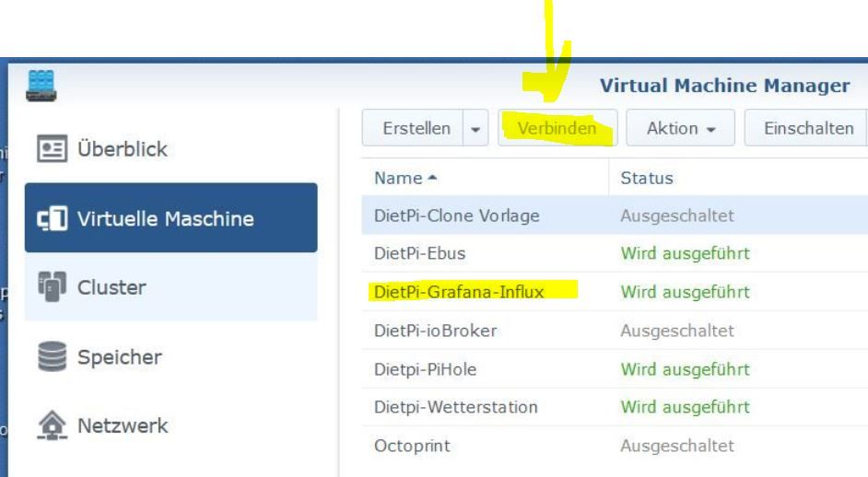Select the Virtuelle Maschine section
The image size is (868, 477).
pos(171,218)
